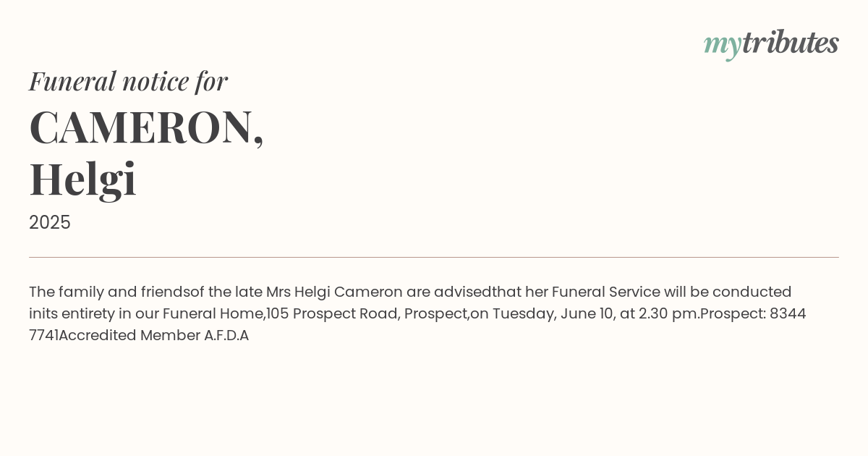The width and height of the screenshot is (868, 456).
Task: Click "Accredited Member A.F.D.A" text
Action: (154, 335)
